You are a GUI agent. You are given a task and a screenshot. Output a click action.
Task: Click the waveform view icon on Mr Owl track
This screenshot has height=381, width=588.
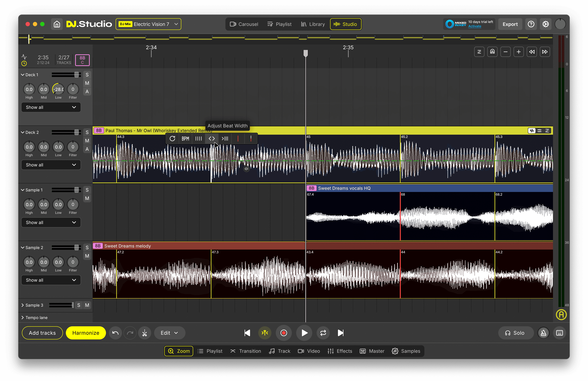pyautogui.click(x=532, y=131)
